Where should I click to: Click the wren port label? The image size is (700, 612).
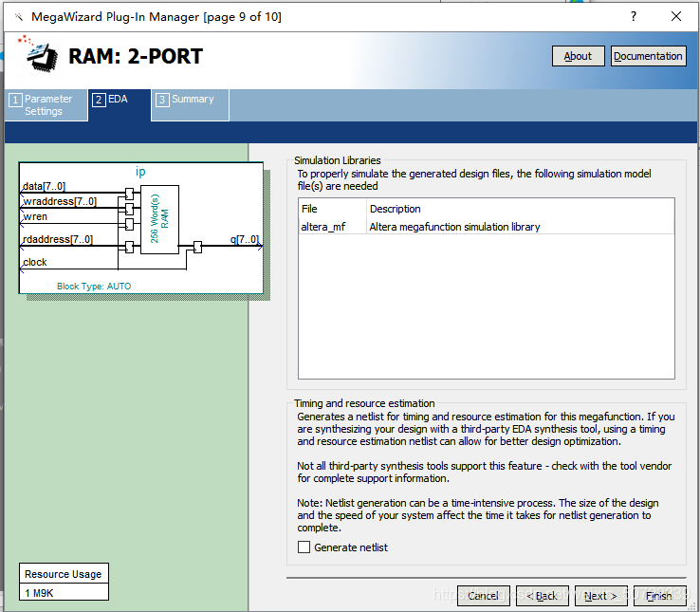tap(35, 216)
